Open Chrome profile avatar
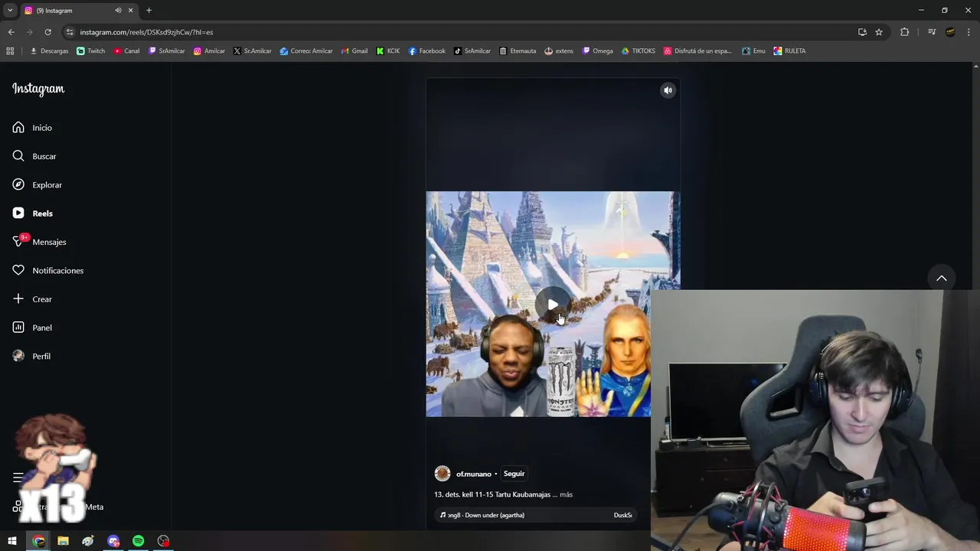Screen dimensions: 980x551 (x=950, y=32)
